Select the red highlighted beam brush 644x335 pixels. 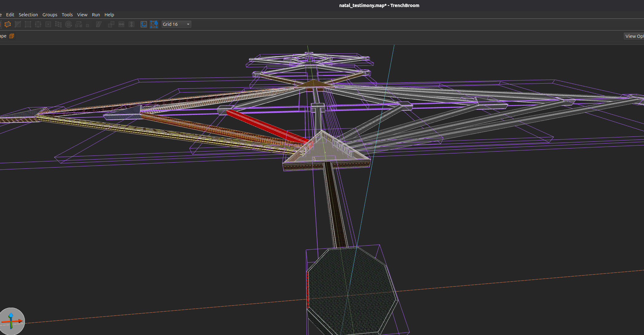(x=267, y=127)
